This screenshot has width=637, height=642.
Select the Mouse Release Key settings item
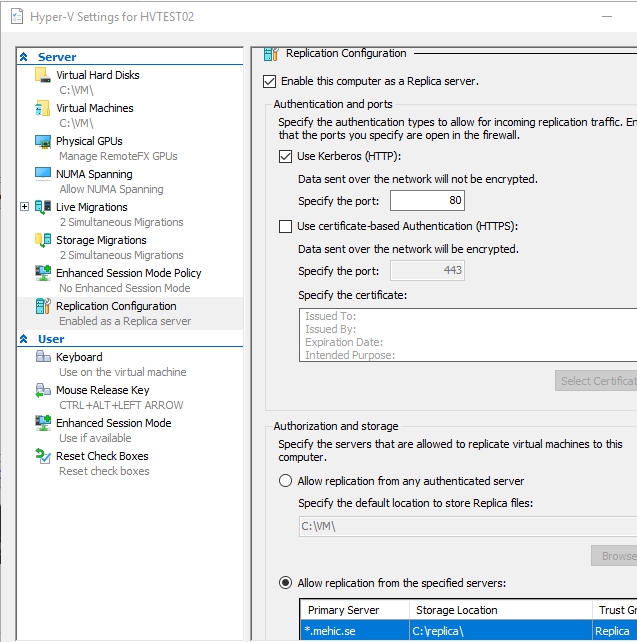[102, 390]
